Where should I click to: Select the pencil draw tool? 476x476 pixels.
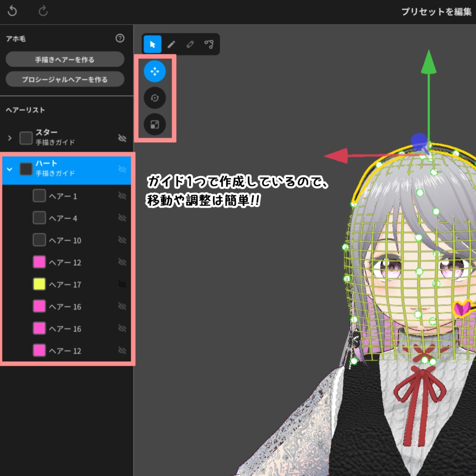click(171, 44)
